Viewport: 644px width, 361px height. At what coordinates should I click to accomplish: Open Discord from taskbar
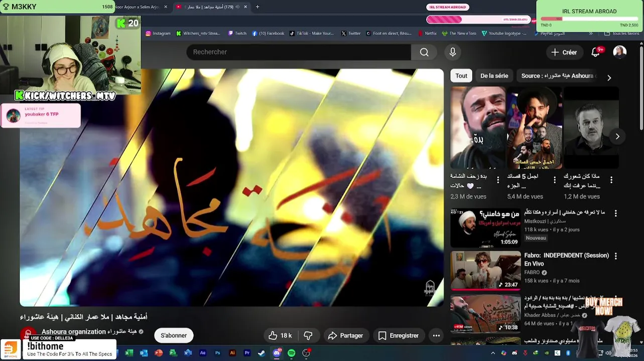277,353
